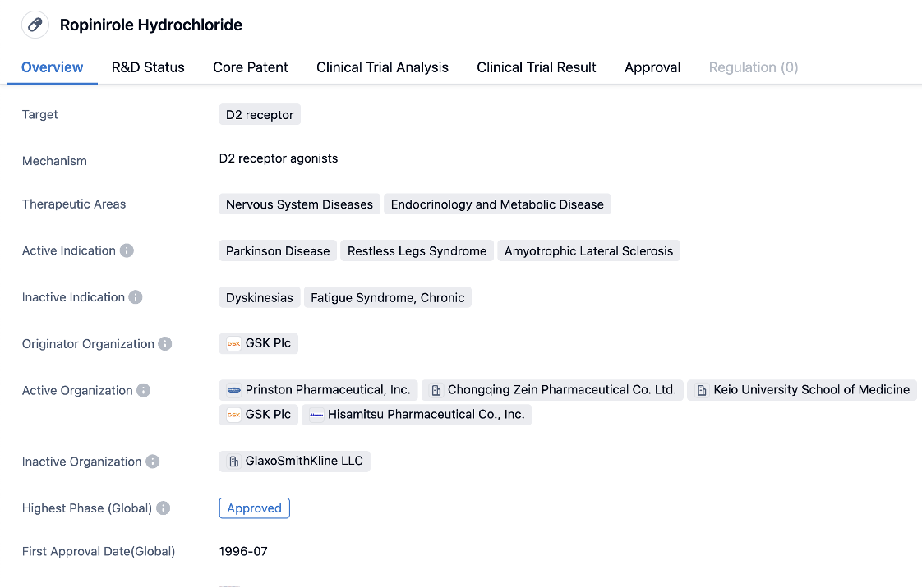Click info icon beside Inactive Organization
The height and width of the screenshot is (588, 922).
pyautogui.click(x=153, y=462)
